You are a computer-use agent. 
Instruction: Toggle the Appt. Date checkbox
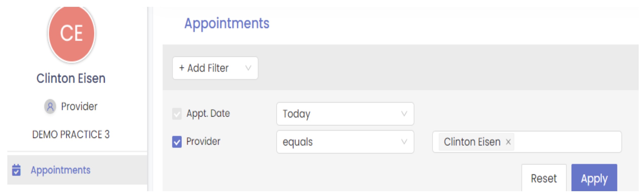177,114
